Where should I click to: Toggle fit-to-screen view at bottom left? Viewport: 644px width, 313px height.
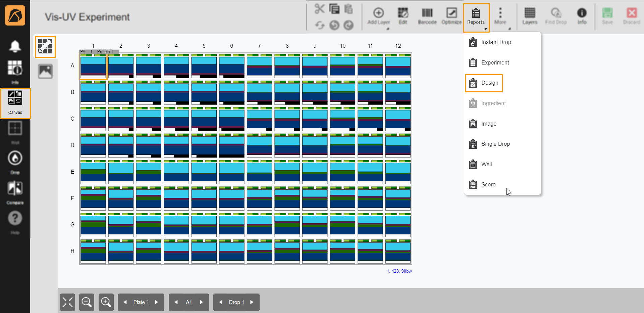pyautogui.click(x=67, y=302)
